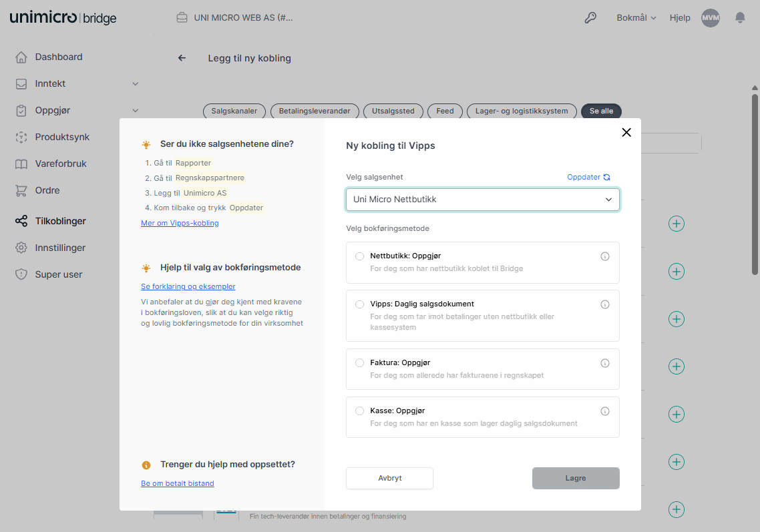Click the Oppdater link
This screenshot has height=532, width=760.
click(584, 178)
